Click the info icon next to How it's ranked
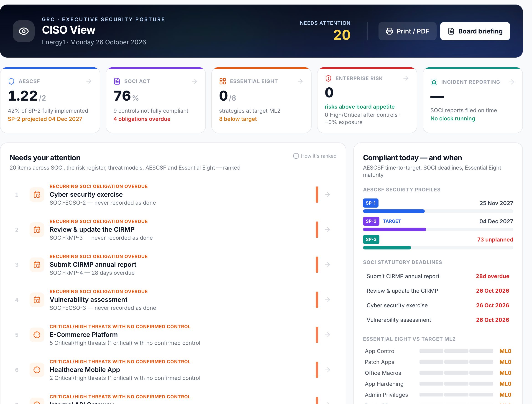532x404 pixels. tap(296, 156)
